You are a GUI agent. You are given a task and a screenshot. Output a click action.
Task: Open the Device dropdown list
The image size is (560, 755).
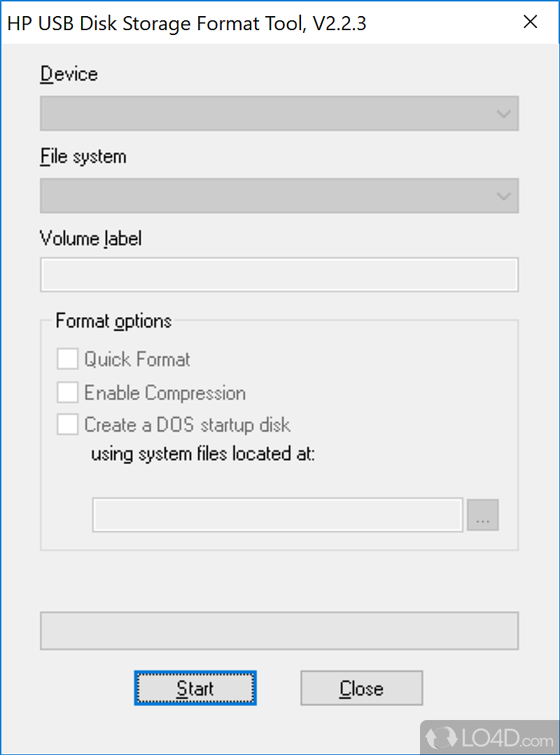[279, 113]
